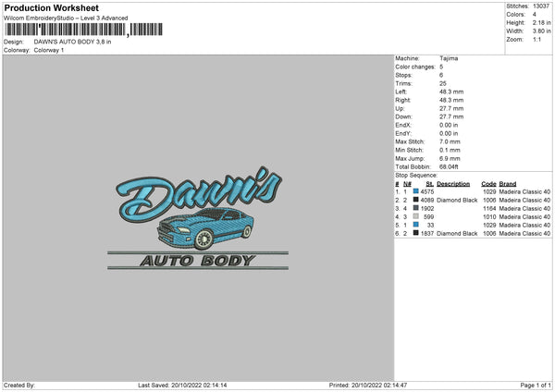Click the Color changes value 5
555x392 pixels.
pyautogui.click(x=441, y=67)
